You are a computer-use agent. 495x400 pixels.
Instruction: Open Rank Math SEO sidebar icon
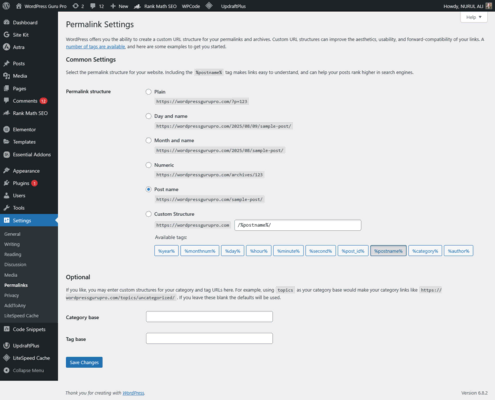[x=6, y=113]
